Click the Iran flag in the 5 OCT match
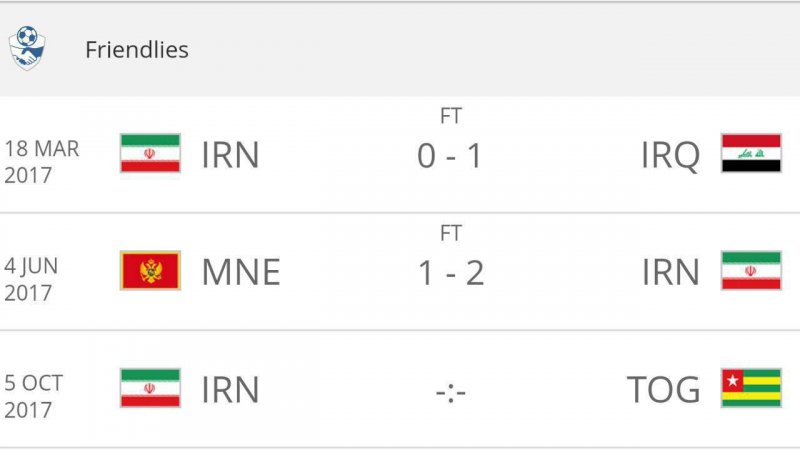 (x=150, y=388)
